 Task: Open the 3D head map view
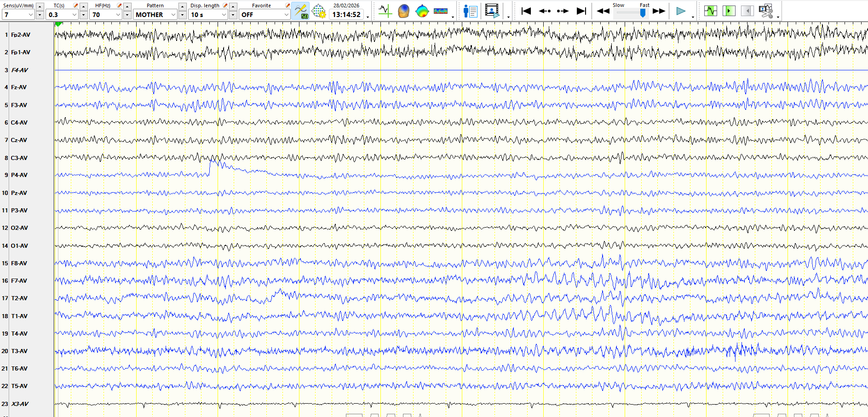click(x=403, y=11)
